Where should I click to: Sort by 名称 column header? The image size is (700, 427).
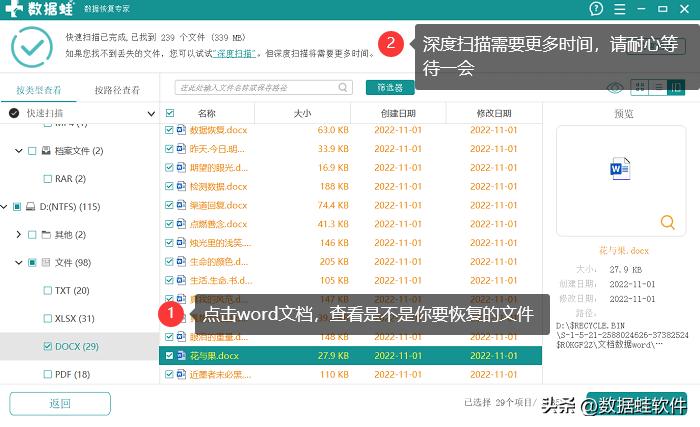tap(206, 113)
